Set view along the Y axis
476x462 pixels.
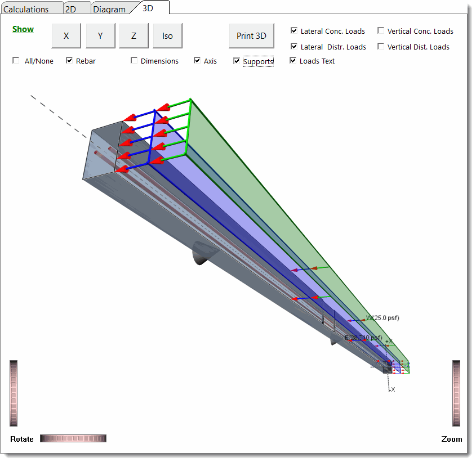pos(100,36)
